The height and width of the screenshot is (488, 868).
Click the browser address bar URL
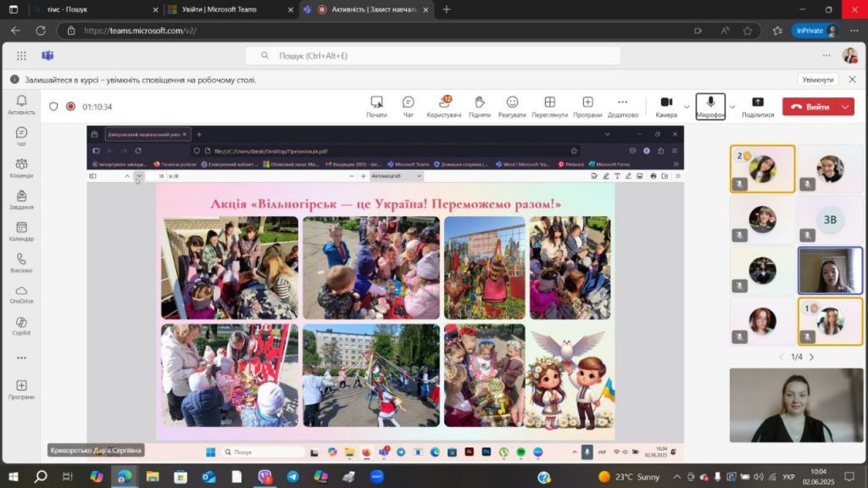140,31
